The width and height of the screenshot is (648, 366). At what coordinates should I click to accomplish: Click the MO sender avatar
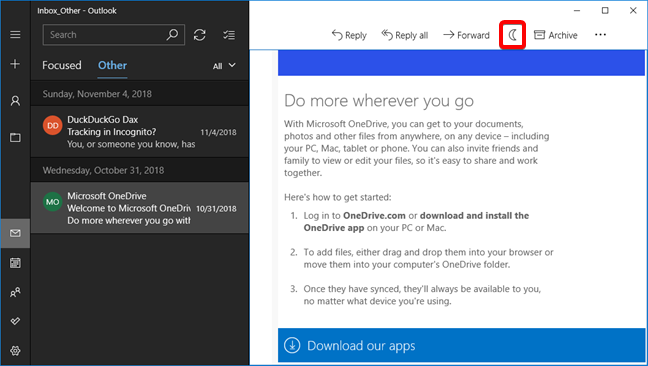coord(52,202)
